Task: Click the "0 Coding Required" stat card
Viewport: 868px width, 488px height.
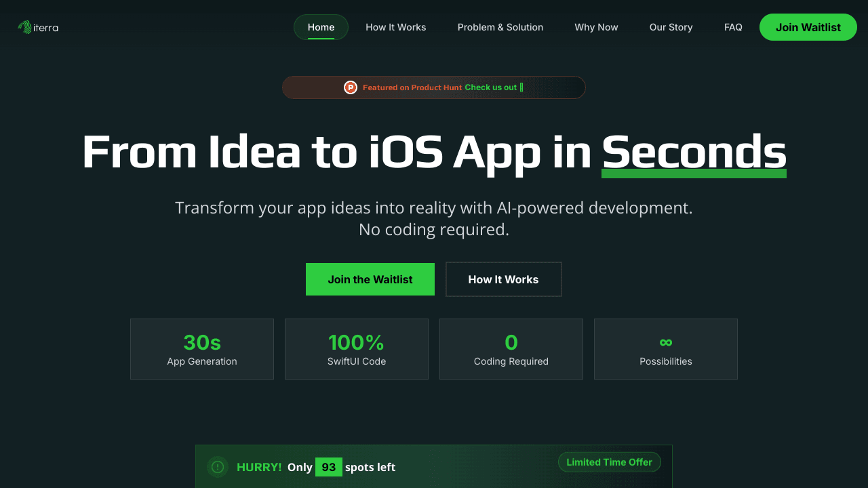Action: [511, 348]
